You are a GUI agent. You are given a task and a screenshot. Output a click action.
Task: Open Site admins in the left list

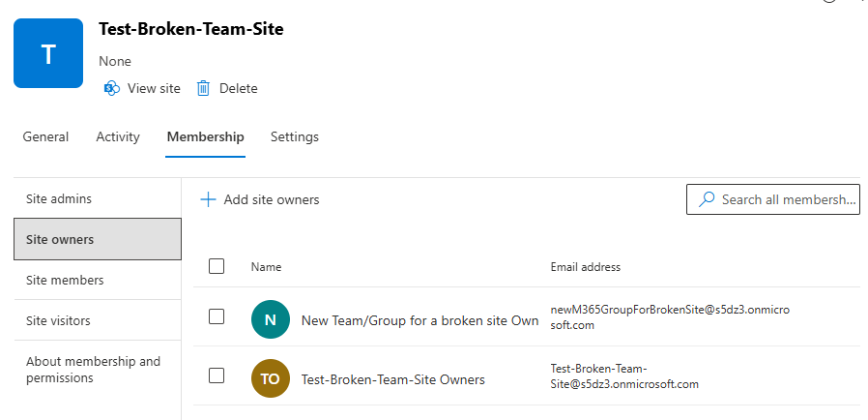[98, 198]
